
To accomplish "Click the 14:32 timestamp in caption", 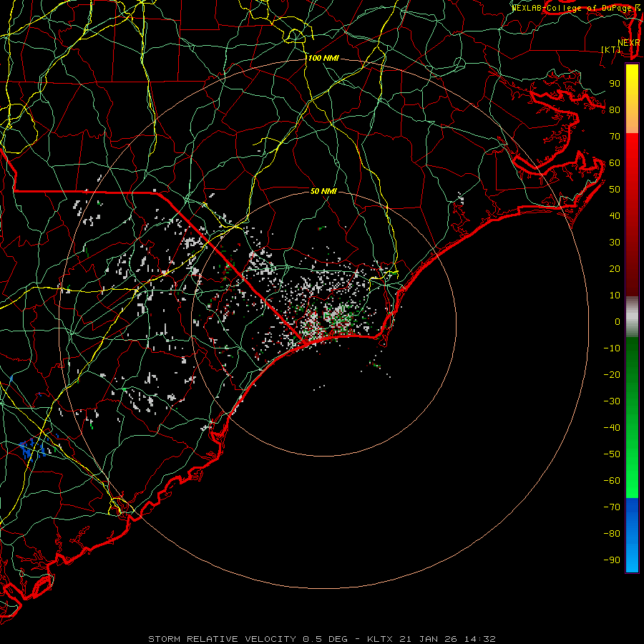I will coord(479,639).
